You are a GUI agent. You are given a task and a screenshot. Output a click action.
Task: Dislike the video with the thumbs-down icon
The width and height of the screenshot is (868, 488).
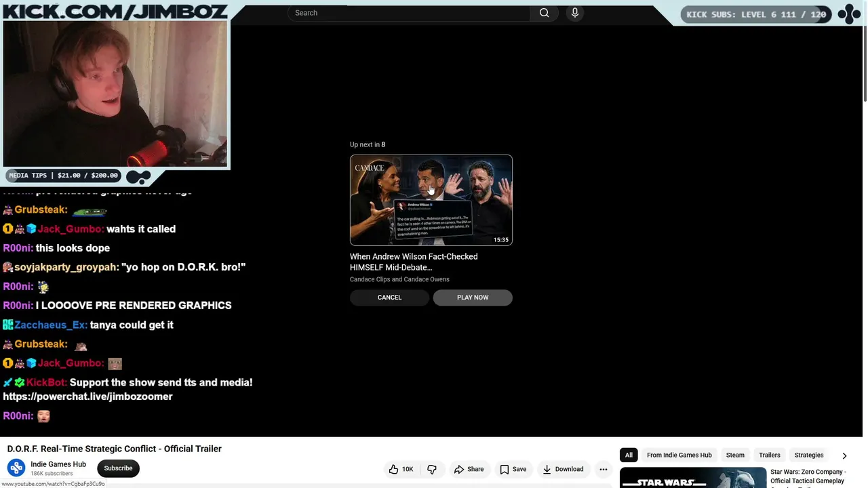[432, 469]
